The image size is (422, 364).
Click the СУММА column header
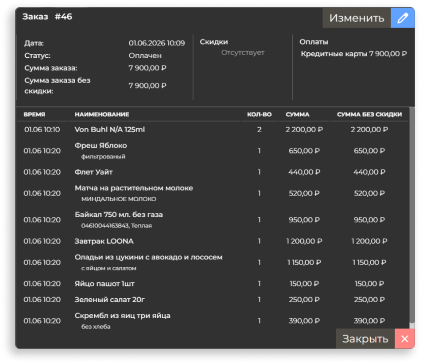point(298,114)
